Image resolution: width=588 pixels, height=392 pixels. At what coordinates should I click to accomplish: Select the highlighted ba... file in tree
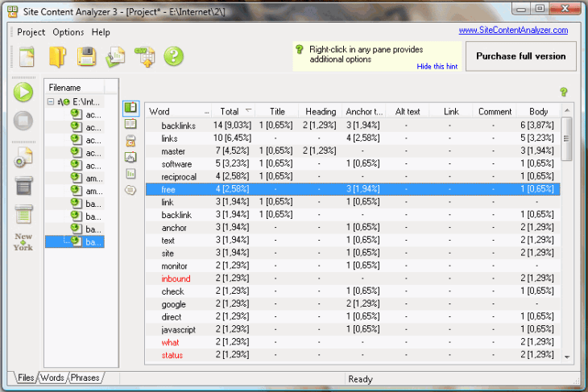click(75, 241)
